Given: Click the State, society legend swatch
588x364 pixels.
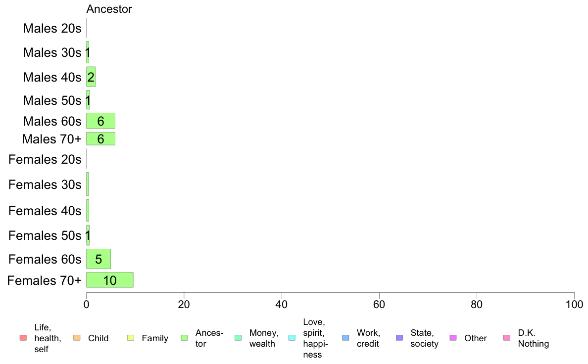Looking at the screenshot, I should tap(400, 338).
